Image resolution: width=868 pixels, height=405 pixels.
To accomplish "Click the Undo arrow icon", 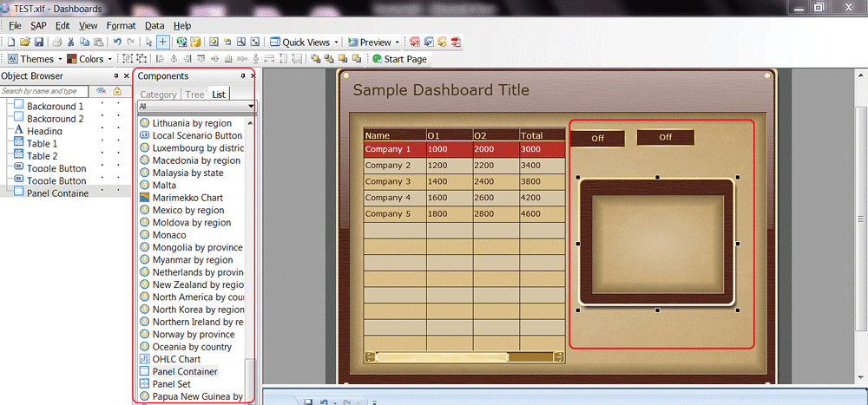I will pyautogui.click(x=117, y=42).
